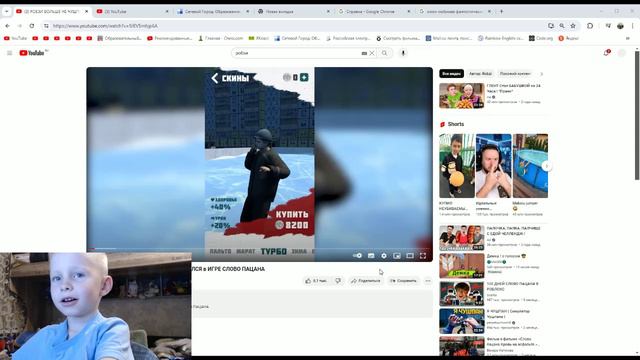Click the video progress bar
Image resolution: width=640 pixels, height=360 pixels.
(260, 248)
